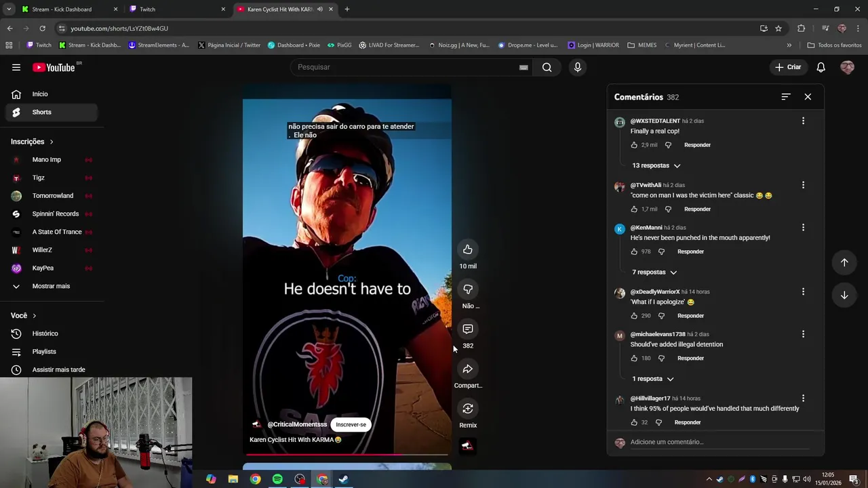
Task: Close the Comentários panel
Action: point(808,97)
